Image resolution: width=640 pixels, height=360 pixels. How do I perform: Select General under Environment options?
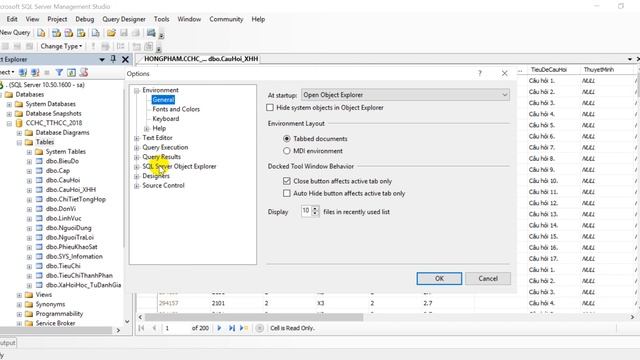163,100
